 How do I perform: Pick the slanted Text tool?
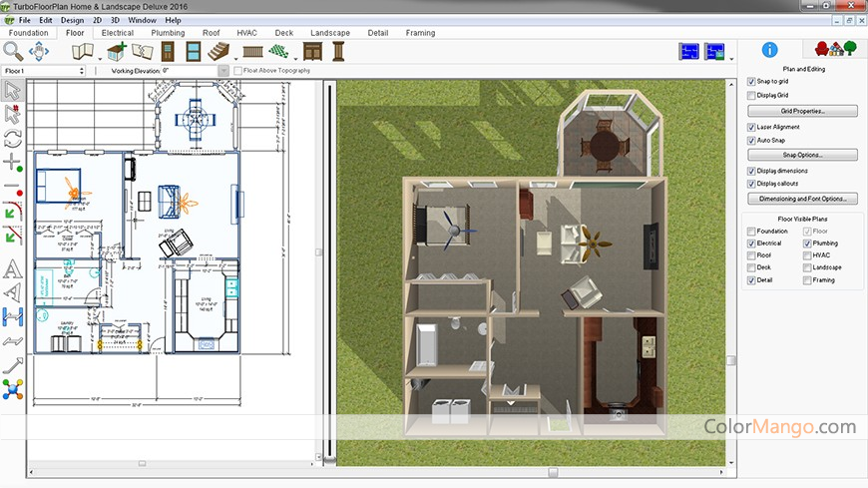point(12,293)
